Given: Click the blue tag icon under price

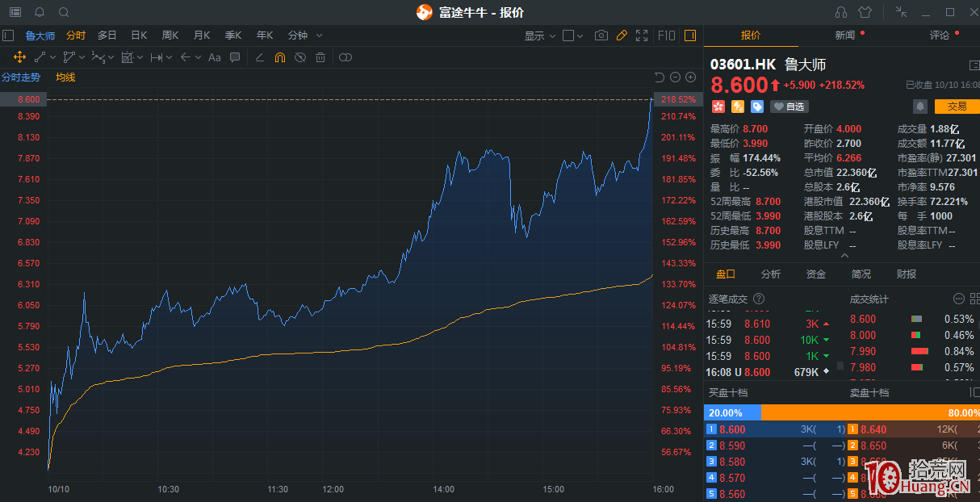Looking at the screenshot, I should (757, 107).
